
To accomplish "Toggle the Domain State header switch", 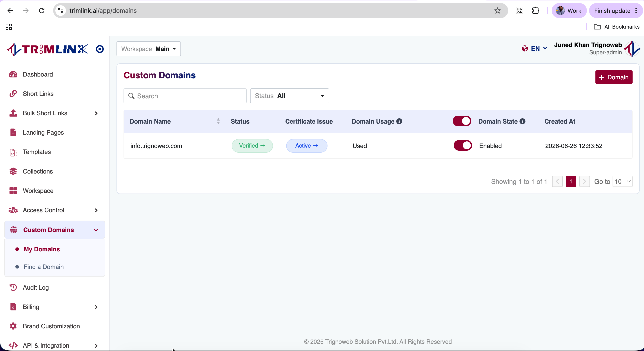I will coord(462,121).
